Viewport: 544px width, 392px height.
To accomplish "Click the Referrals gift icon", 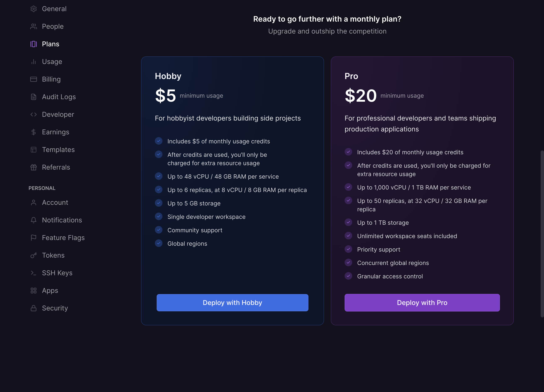I will [34, 167].
